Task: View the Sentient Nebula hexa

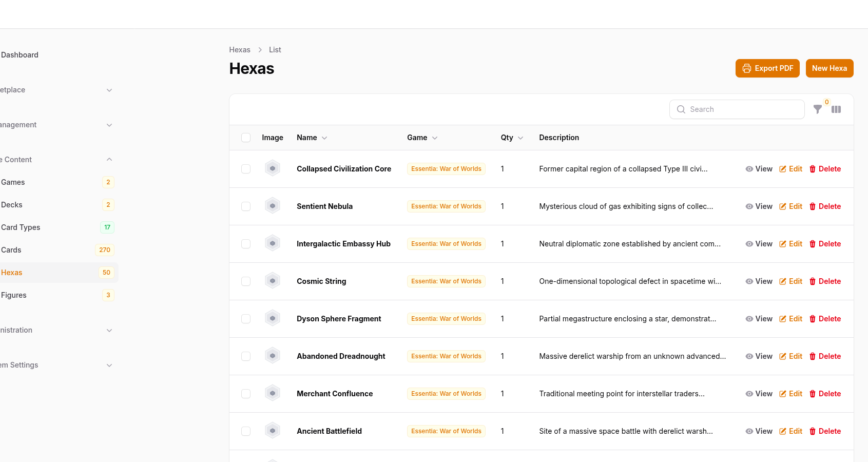Action: click(x=759, y=206)
